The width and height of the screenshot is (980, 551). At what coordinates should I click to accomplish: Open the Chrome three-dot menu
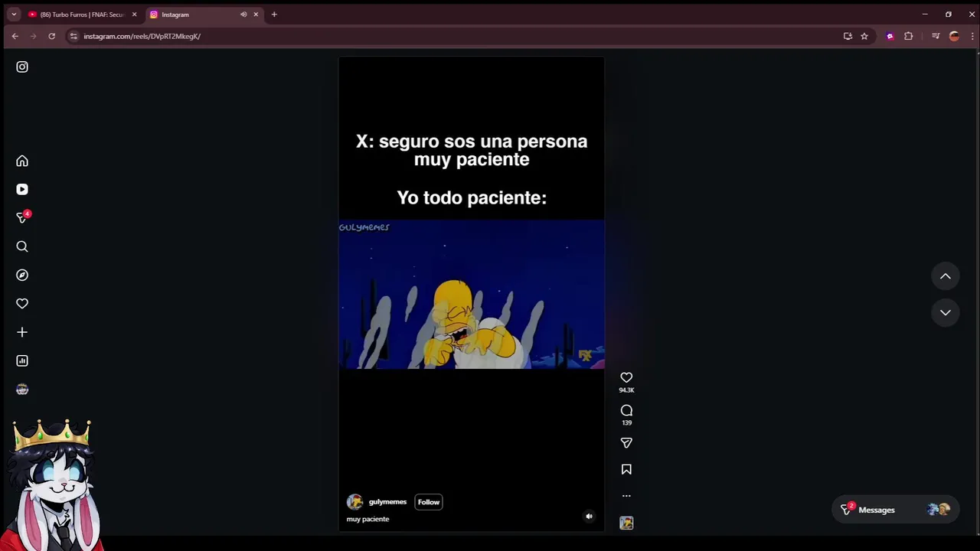[972, 36]
